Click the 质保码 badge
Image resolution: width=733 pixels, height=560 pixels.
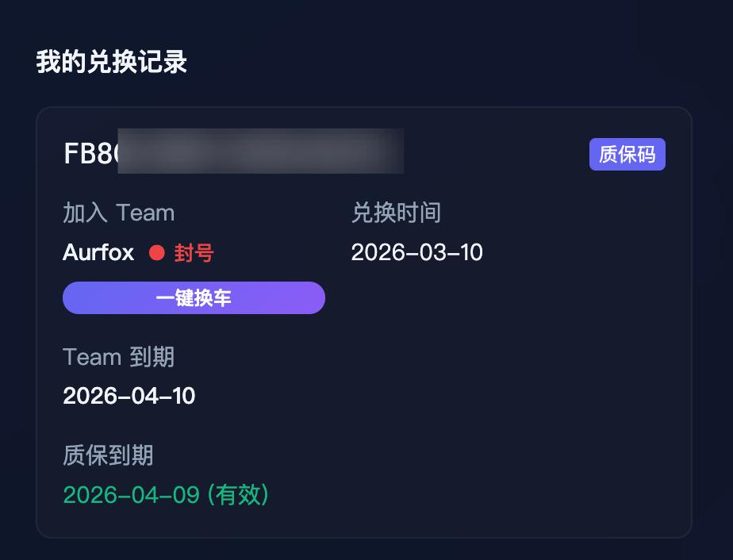(627, 155)
